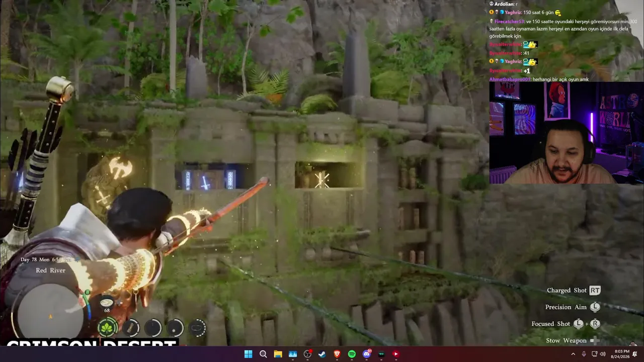Click the Ardolian username in chat
This screenshot has width=644, height=362.
pyautogui.click(x=504, y=4)
